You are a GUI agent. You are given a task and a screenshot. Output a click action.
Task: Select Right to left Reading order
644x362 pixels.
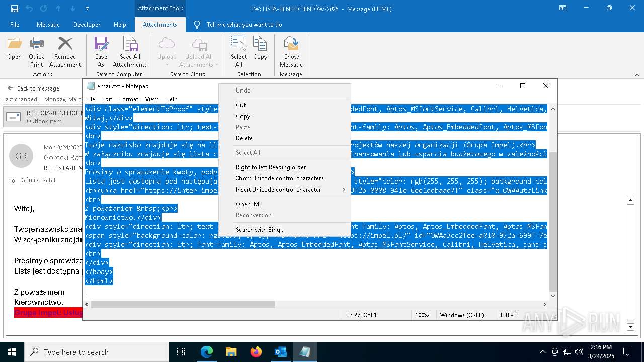[284, 167]
